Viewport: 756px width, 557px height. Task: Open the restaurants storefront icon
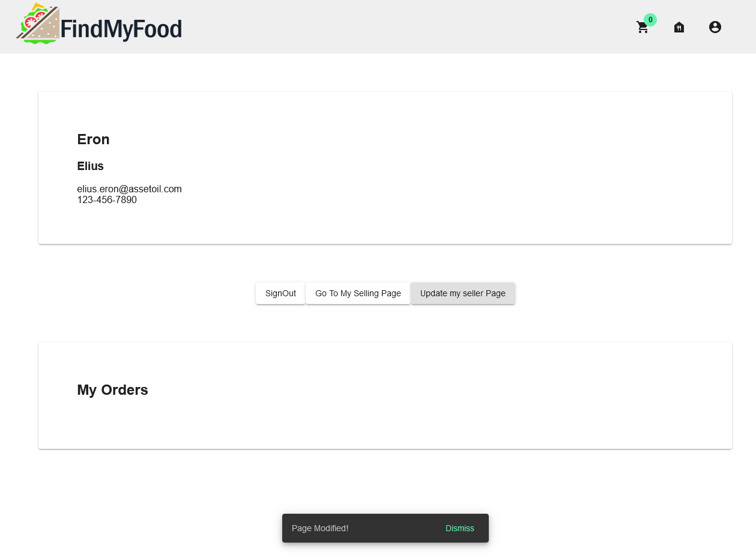679,27
